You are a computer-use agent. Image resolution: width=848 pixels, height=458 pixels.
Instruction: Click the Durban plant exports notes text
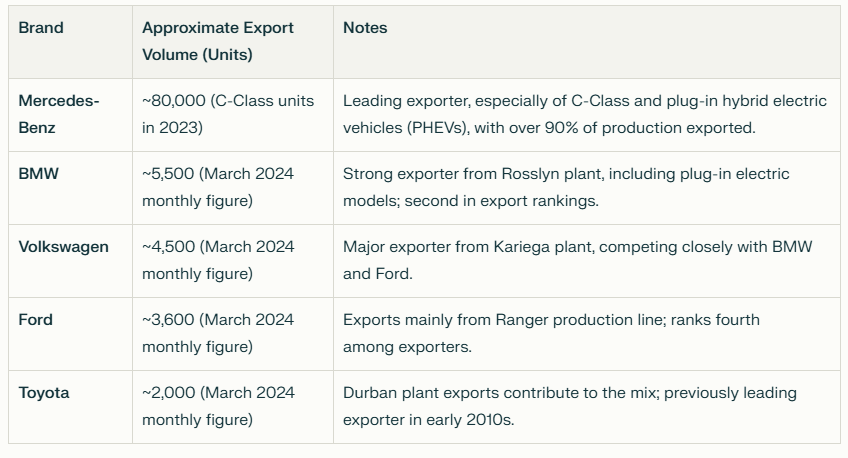pos(569,407)
